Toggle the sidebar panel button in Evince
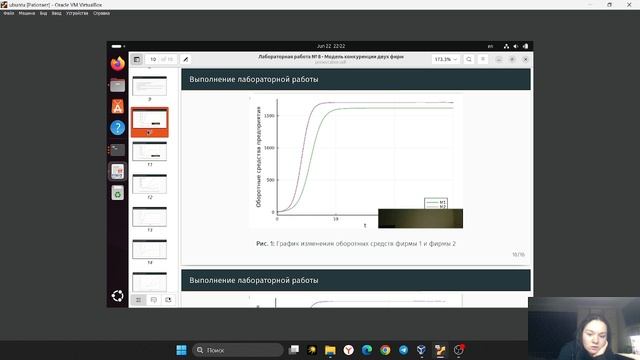Screen dimensions: 640x360 [137, 60]
